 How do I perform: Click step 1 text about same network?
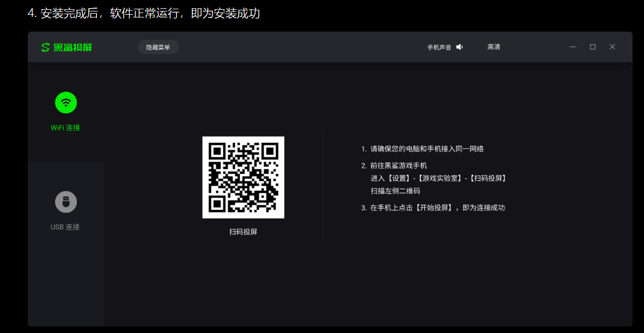point(423,149)
